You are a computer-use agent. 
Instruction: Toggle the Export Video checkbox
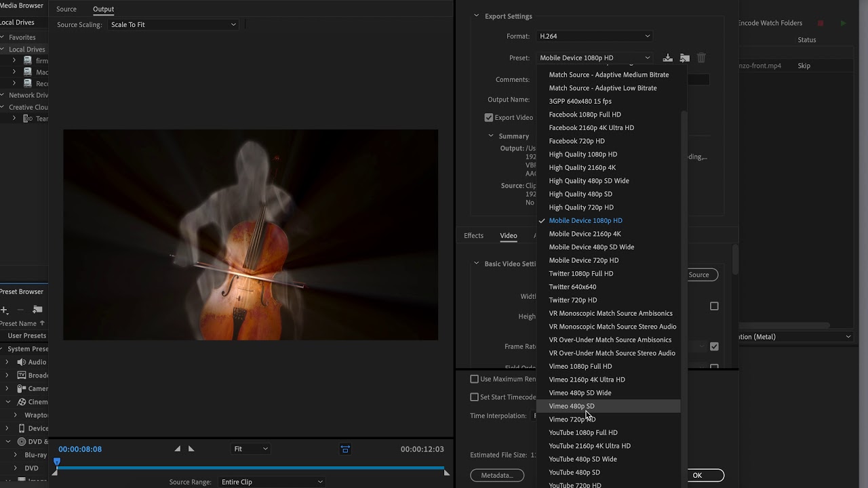488,117
